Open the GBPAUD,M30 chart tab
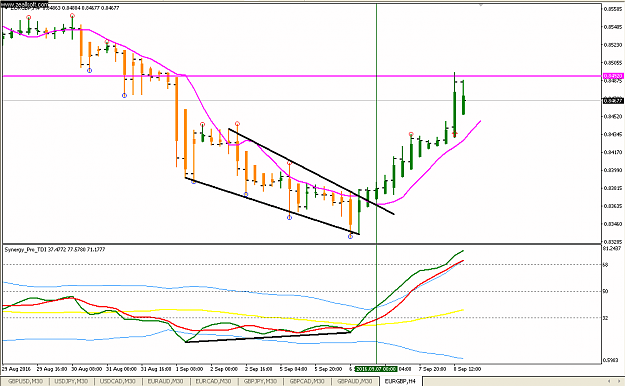This screenshot has width=625, height=386. coord(355,381)
